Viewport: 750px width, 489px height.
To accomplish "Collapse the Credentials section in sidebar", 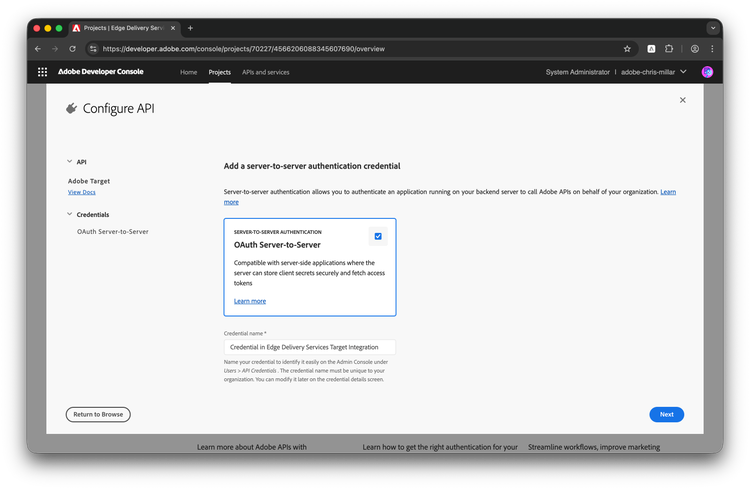I will click(x=69, y=214).
